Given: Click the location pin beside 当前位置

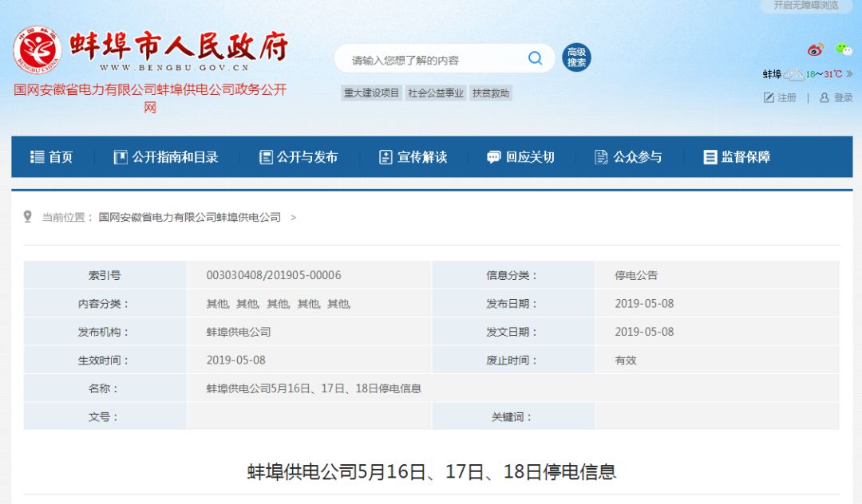Looking at the screenshot, I should click(28, 215).
